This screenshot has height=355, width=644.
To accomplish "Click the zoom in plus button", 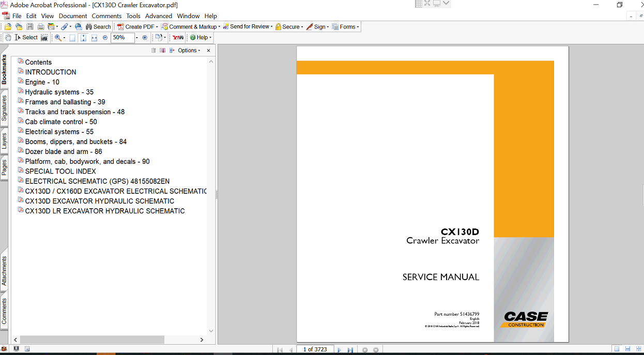I will (145, 38).
